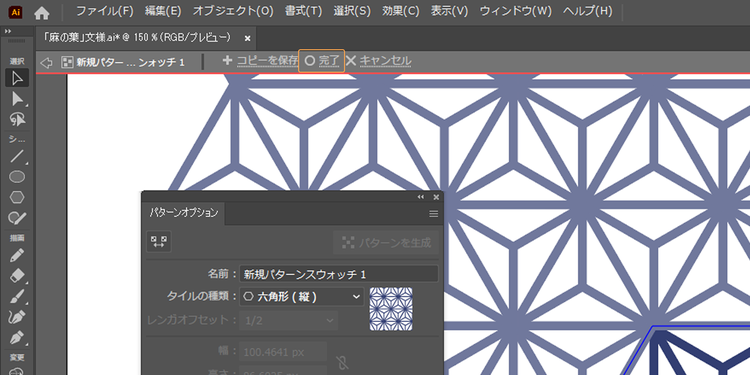This screenshot has width=750, height=375.
Task: Activate the Pattern Tile tool button
Action: click(159, 242)
